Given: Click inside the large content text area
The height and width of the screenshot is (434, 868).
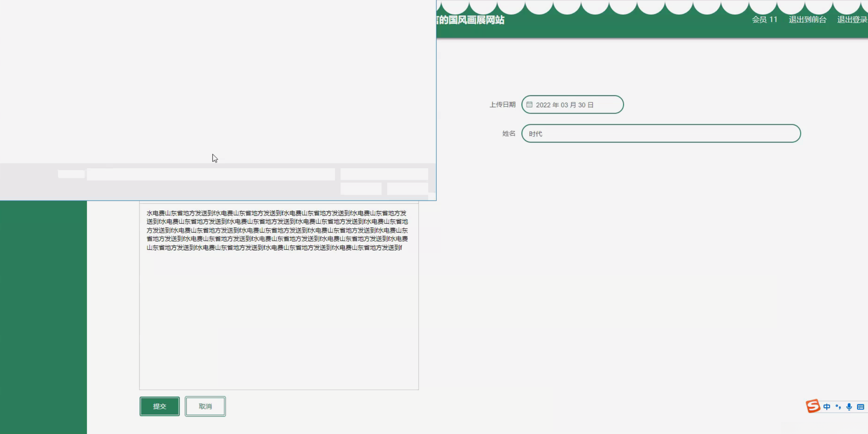Looking at the screenshot, I should pos(279,313).
